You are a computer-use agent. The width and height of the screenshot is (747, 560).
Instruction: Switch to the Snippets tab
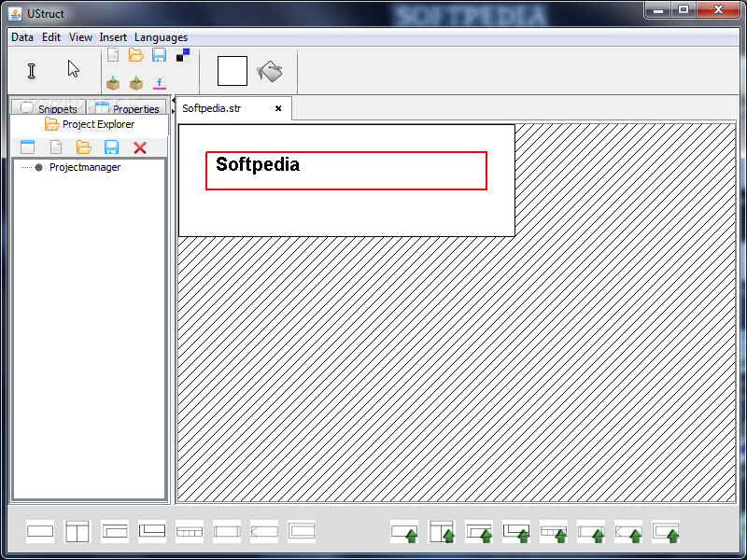coord(49,108)
